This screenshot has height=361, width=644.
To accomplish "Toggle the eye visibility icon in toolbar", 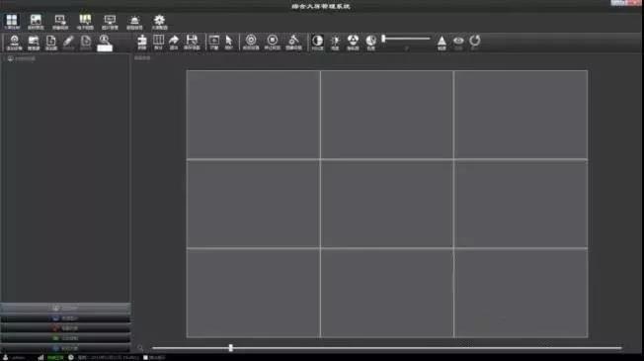I will [458, 43].
